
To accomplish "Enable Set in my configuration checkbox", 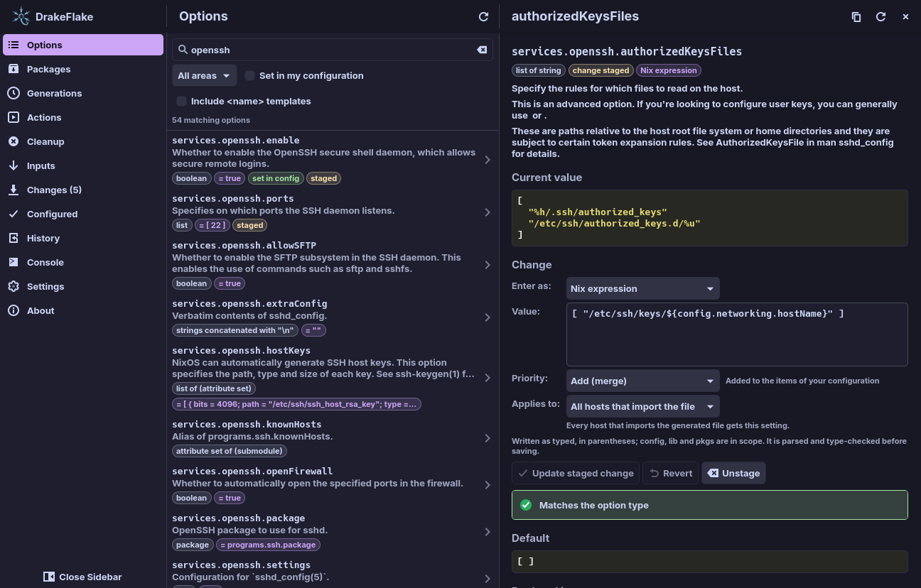I will point(250,75).
